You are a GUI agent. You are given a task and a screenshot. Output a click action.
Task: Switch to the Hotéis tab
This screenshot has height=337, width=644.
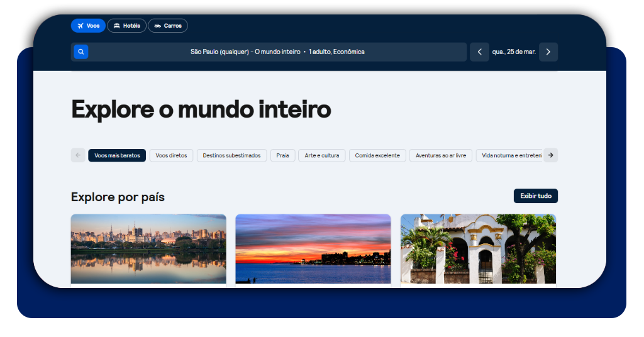126,25
